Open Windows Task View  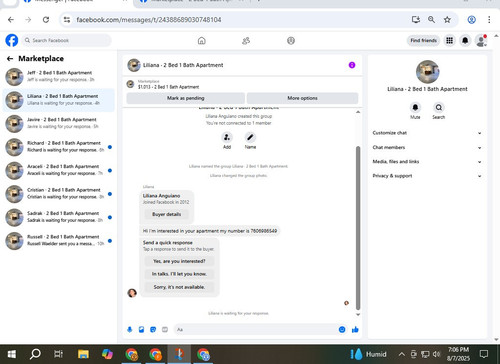[58, 354]
